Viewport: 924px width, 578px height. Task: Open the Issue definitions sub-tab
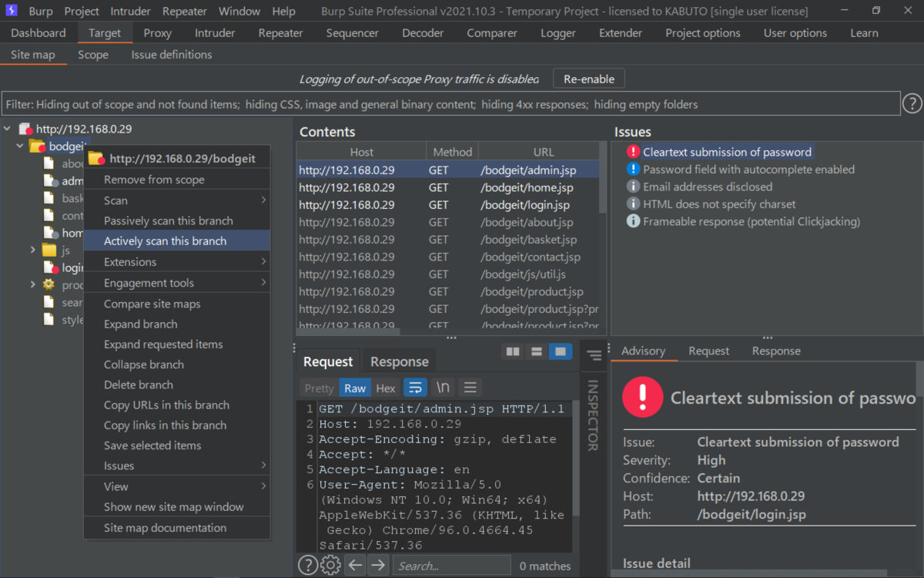tap(171, 55)
